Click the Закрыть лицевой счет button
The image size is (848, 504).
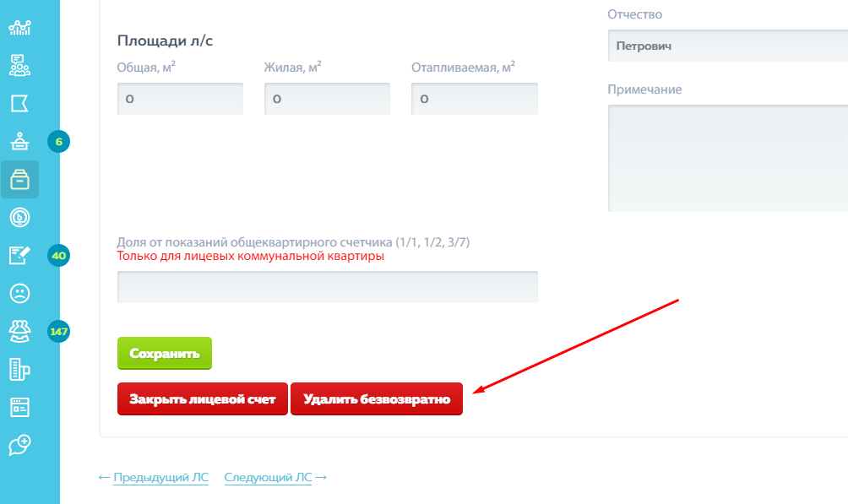(x=202, y=399)
